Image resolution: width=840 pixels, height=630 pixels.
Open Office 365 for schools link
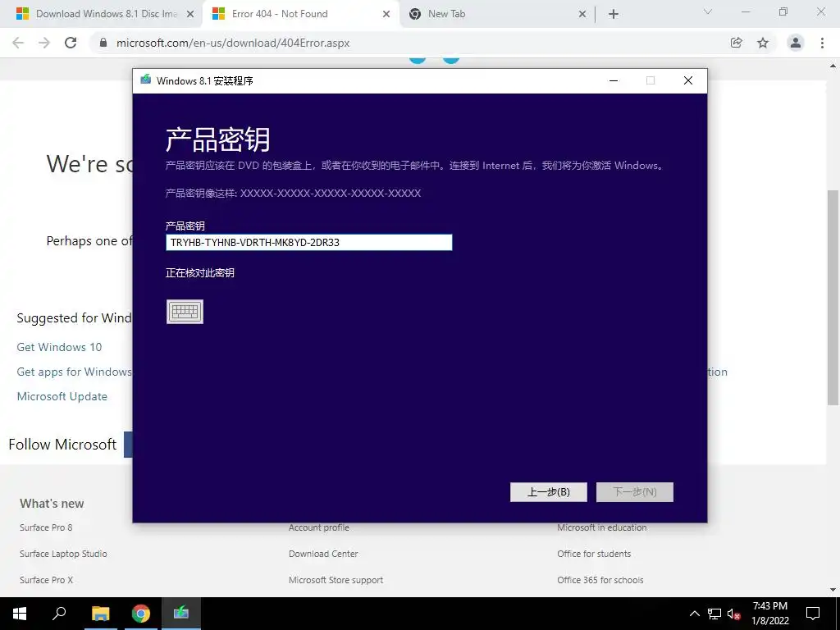tap(600, 580)
